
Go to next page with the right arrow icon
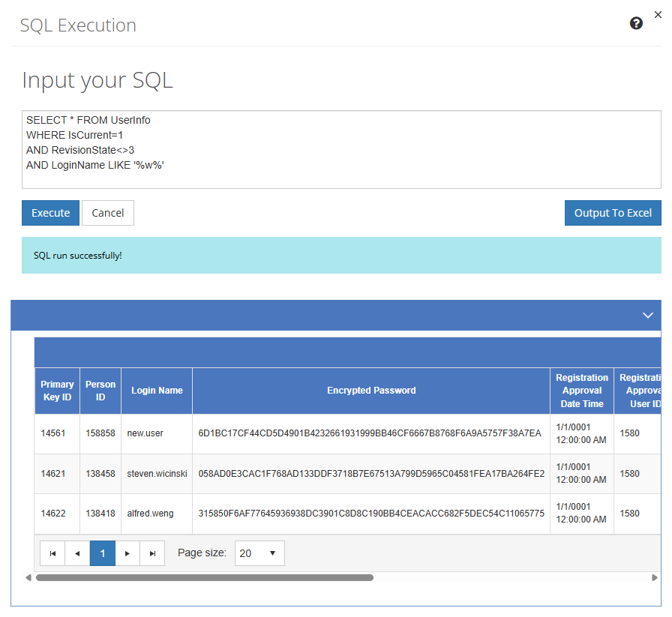pyautogui.click(x=127, y=553)
